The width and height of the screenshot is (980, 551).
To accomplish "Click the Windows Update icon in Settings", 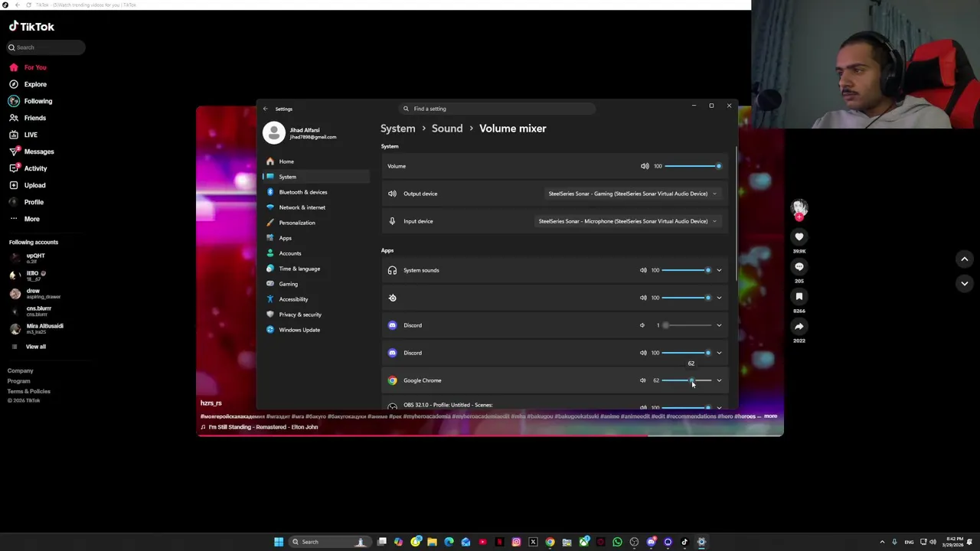I will (x=270, y=330).
